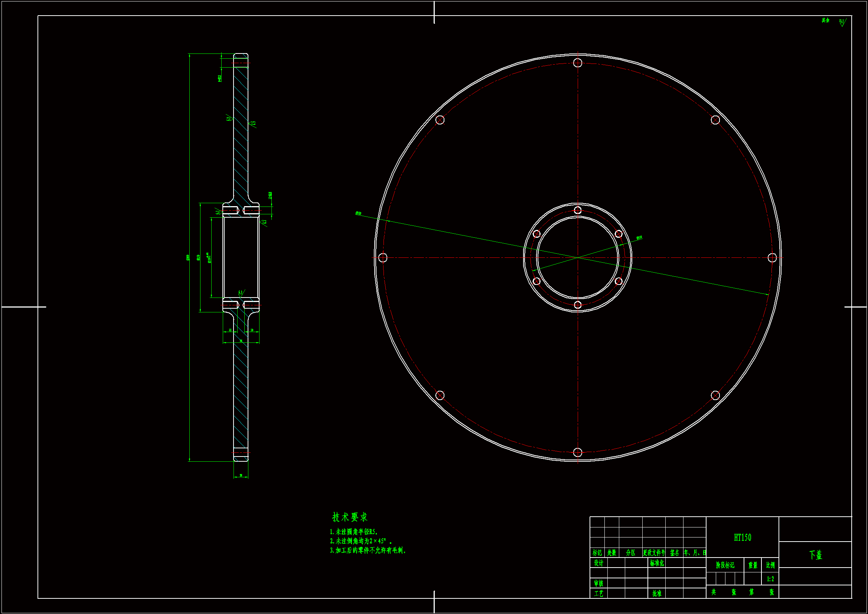Select the 技术要求 heading text

[x=350, y=517]
